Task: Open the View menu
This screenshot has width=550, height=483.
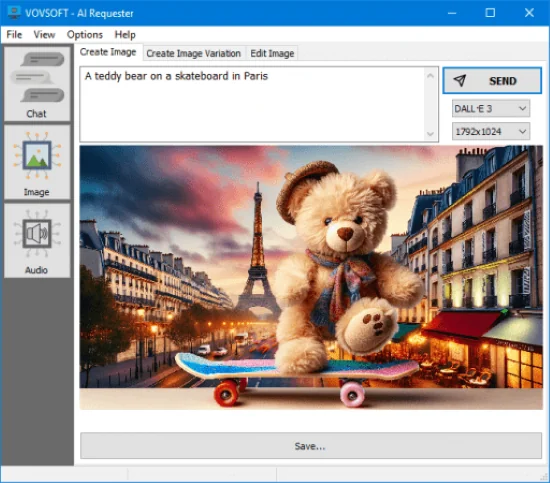Action: [x=44, y=34]
